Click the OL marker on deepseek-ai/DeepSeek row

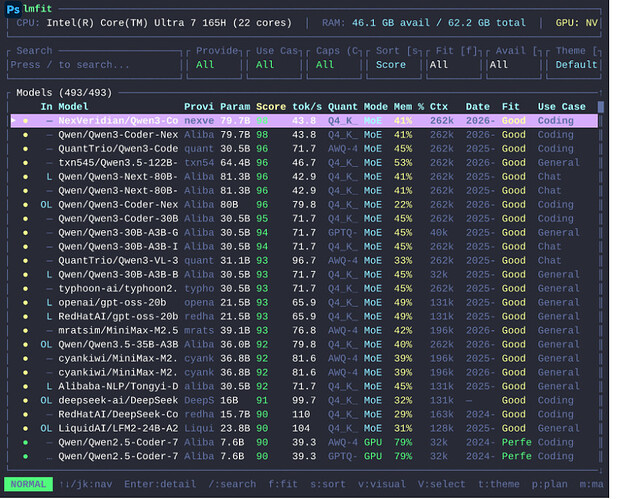pos(46,400)
